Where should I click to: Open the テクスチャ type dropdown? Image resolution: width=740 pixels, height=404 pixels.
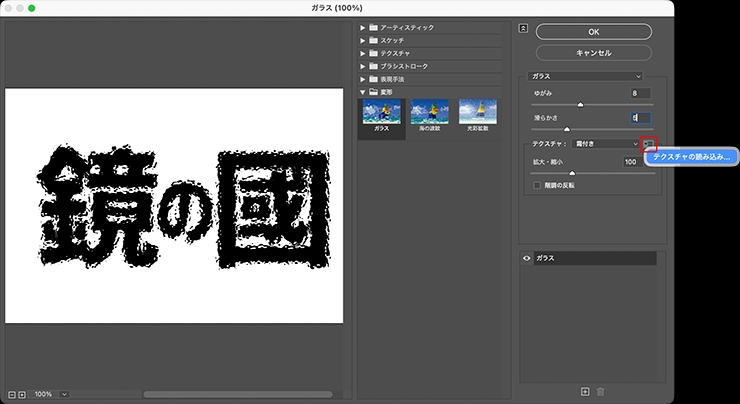point(597,144)
